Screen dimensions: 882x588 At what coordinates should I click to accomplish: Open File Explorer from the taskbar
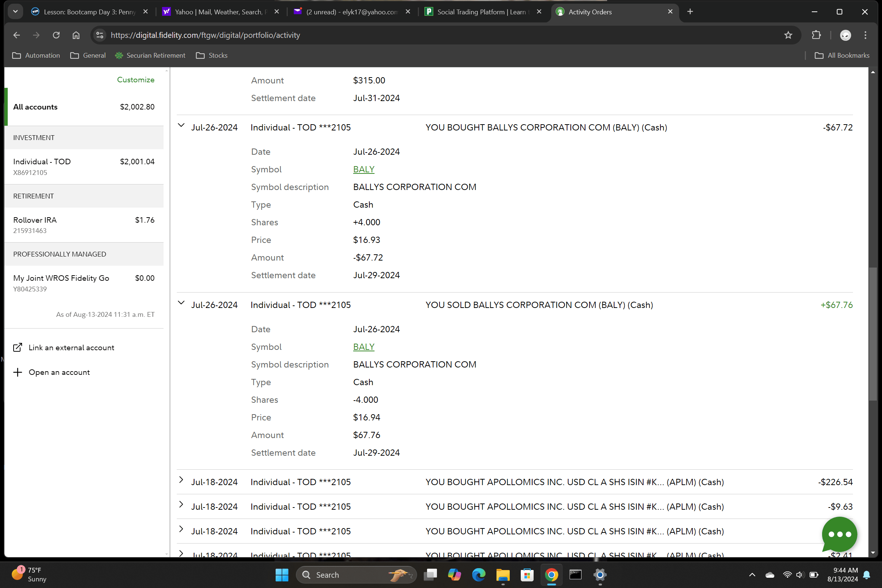(502, 574)
